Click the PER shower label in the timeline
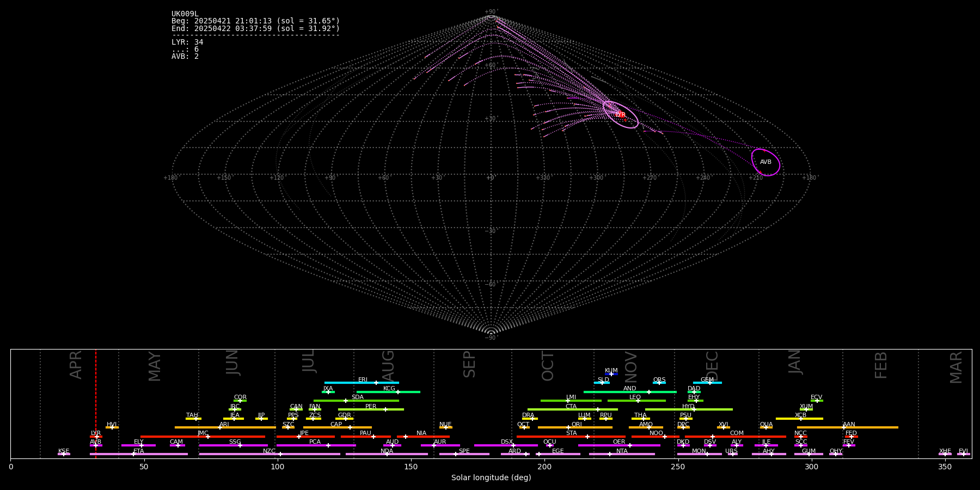This screenshot has width=980, height=490. click(x=371, y=407)
